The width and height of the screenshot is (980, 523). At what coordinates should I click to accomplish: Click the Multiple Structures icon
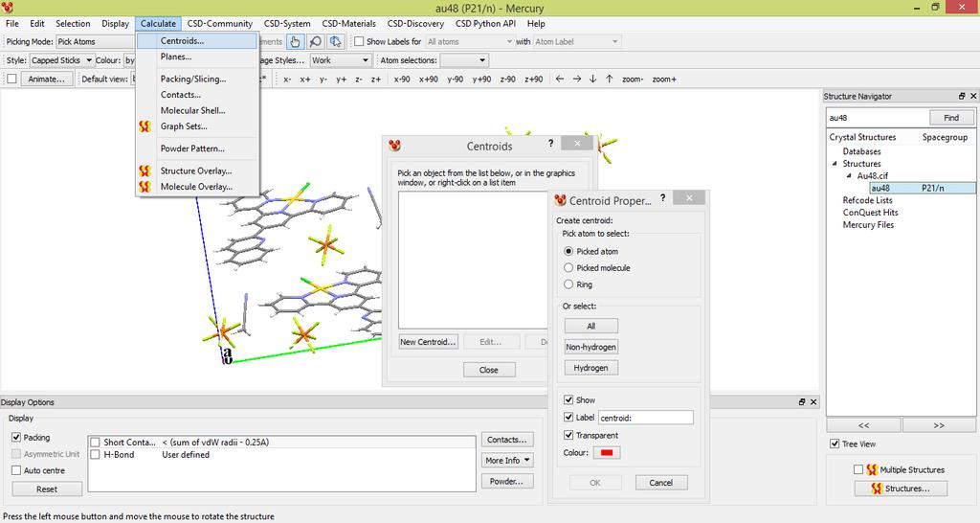(872, 469)
